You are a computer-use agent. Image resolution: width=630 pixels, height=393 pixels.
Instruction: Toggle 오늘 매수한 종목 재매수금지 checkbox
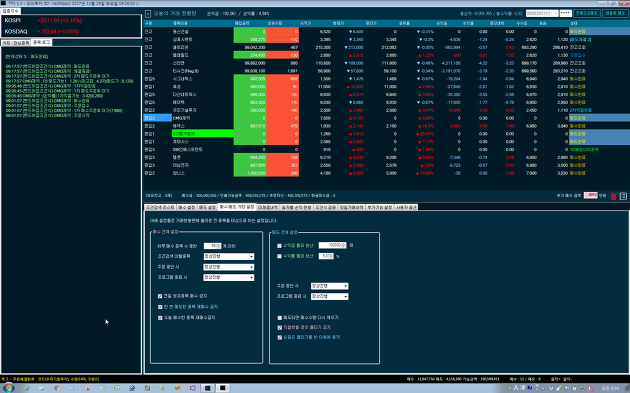pyautogui.click(x=160, y=317)
